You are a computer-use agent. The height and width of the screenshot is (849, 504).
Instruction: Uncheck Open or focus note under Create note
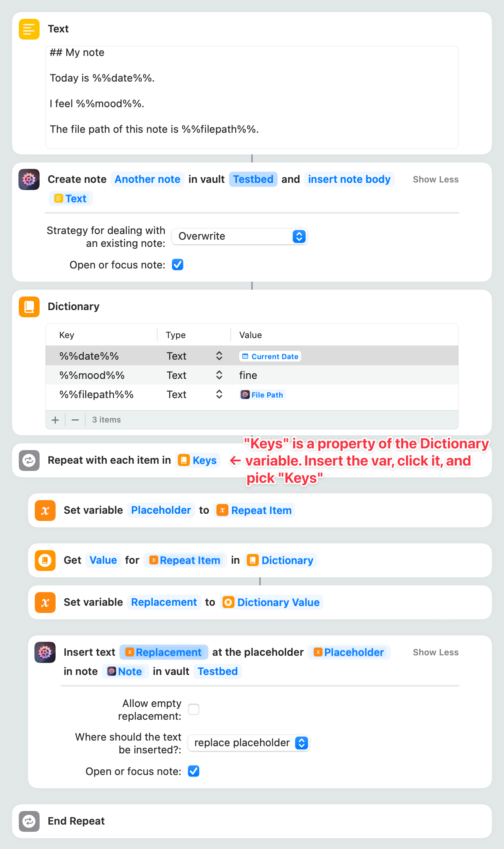click(x=178, y=265)
